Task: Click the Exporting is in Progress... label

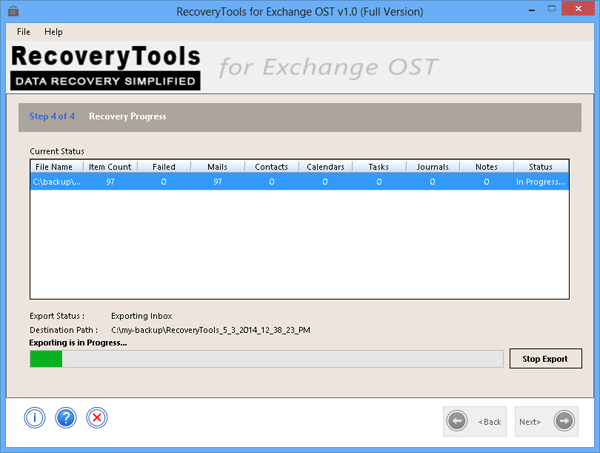Action: coord(78,342)
